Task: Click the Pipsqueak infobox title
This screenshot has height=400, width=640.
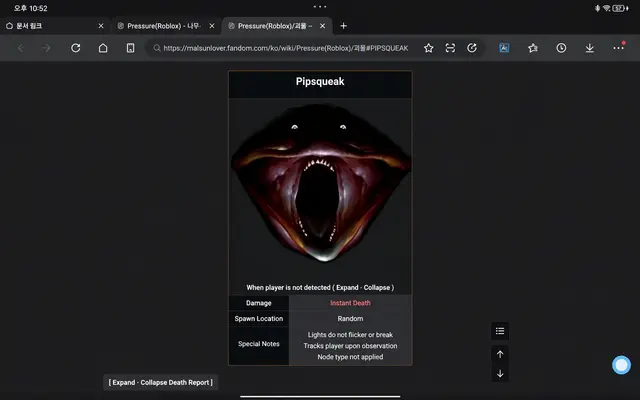Action: (320, 82)
